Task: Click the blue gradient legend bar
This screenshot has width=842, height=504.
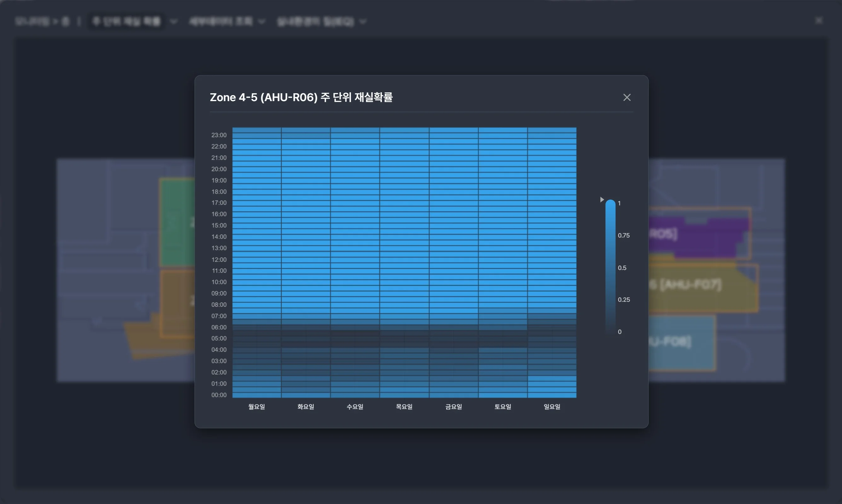Action: [x=610, y=267]
